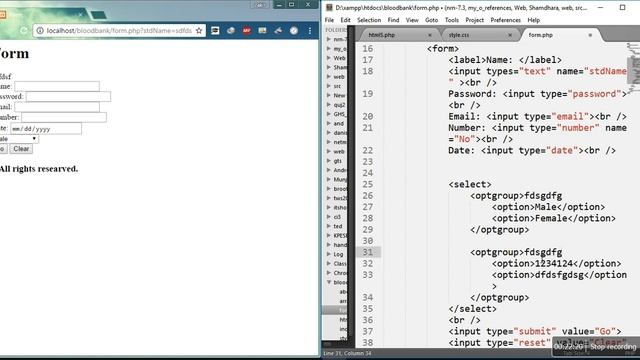Open the Tools menu
This screenshot has width=640, height=360.
[x=451, y=20]
